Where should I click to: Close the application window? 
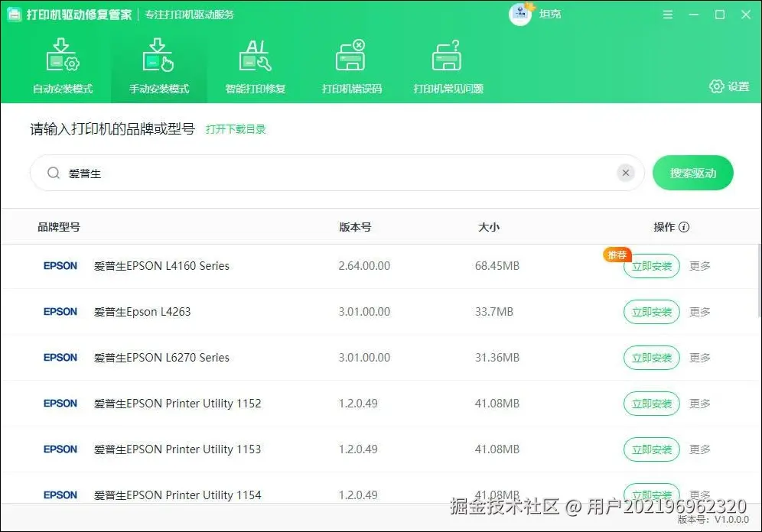coord(746,15)
